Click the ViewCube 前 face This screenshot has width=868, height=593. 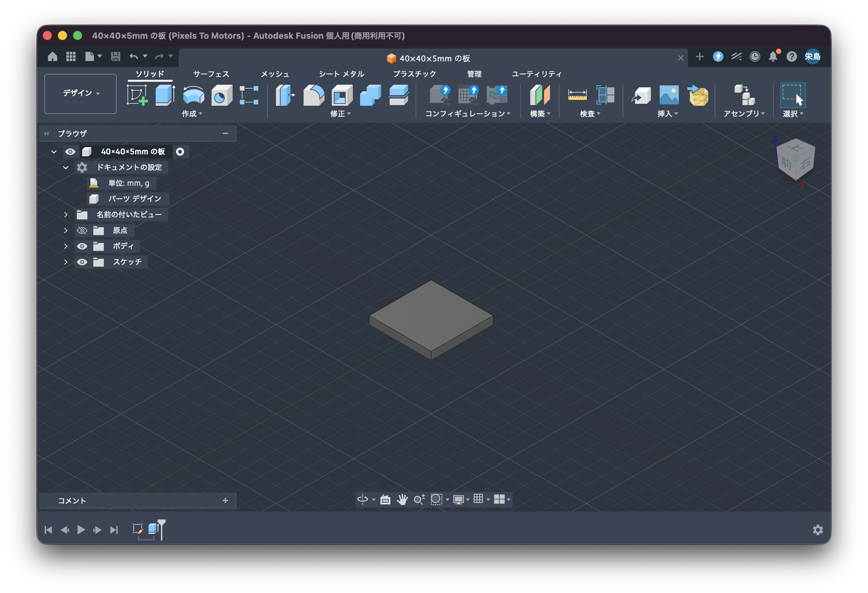click(x=786, y=163)
